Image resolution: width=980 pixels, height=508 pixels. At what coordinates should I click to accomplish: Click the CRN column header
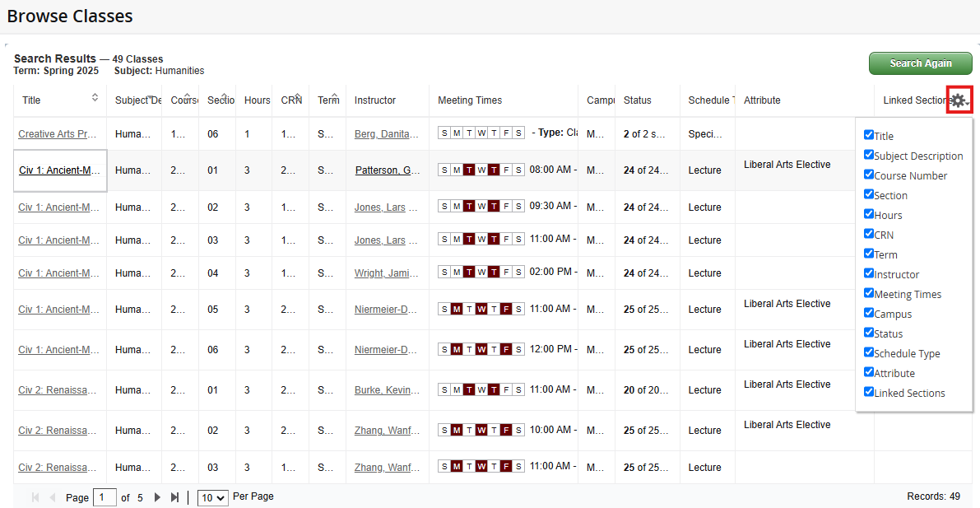pyautogui.click(x=291, y=100)
